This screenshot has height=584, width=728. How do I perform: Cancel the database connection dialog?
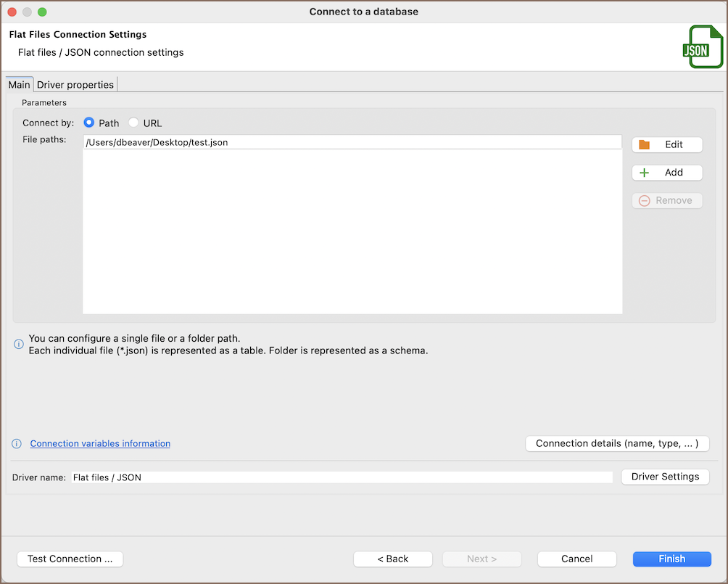point(577,559)
